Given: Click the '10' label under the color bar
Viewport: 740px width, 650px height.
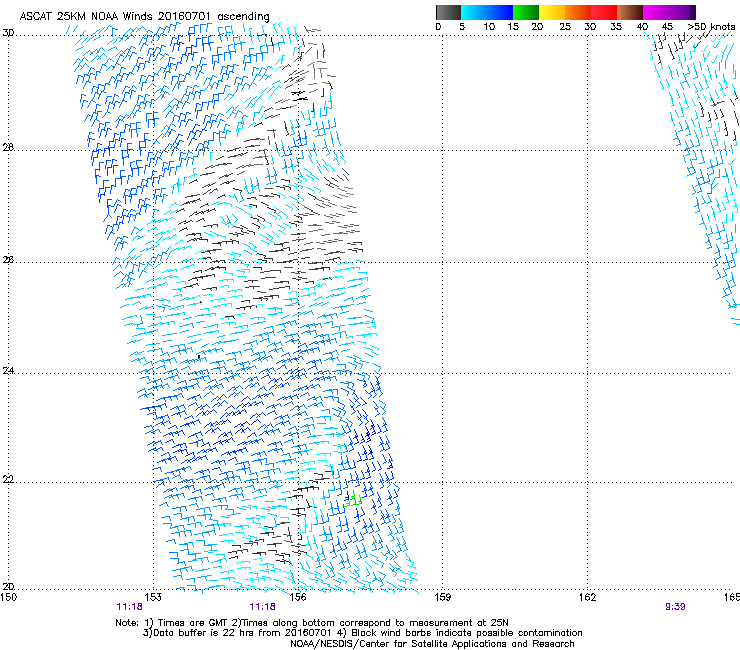Looking at the screenshot, I should coord(489,26).
